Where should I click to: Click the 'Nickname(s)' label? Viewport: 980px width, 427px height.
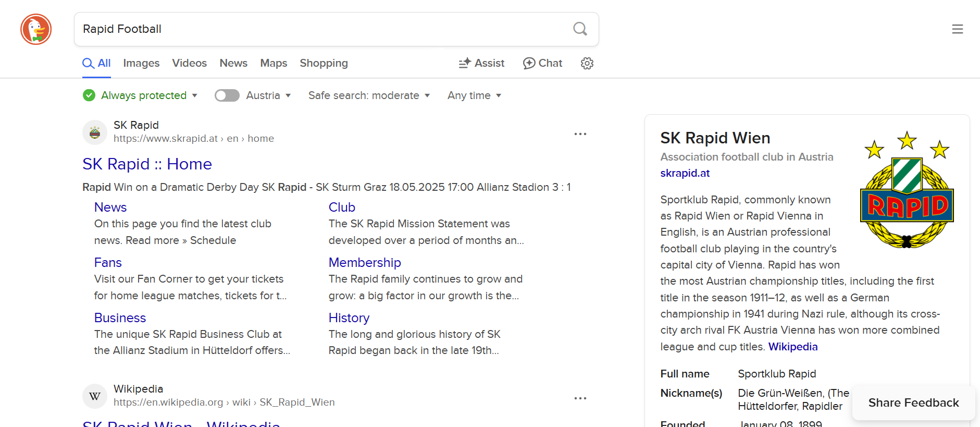click(x=691, y=393)
